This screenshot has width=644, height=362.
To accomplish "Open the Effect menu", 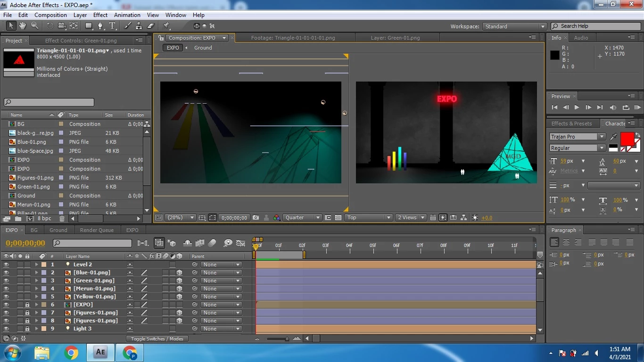I will tap(100, 15).
